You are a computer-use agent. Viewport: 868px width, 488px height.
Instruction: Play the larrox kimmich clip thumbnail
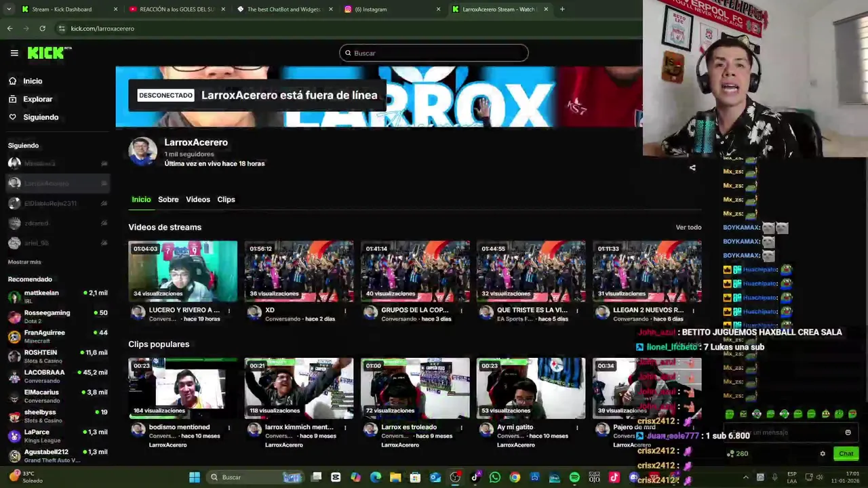[x=299, y=388]
